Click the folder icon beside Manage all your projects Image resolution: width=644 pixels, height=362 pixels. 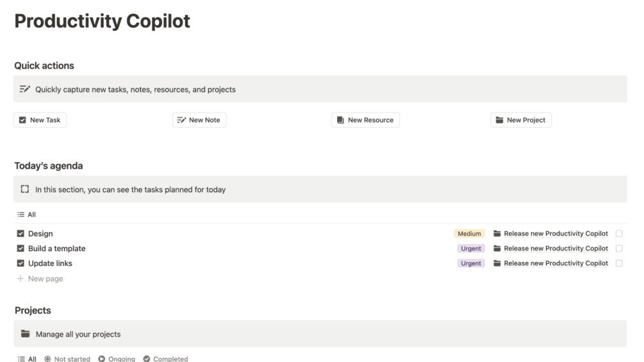[26, 334]
